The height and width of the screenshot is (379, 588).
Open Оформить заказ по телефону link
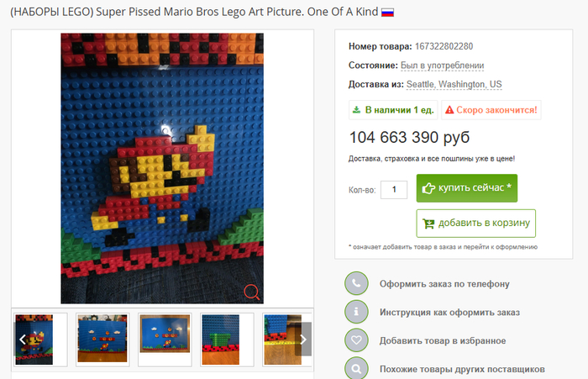444,284
